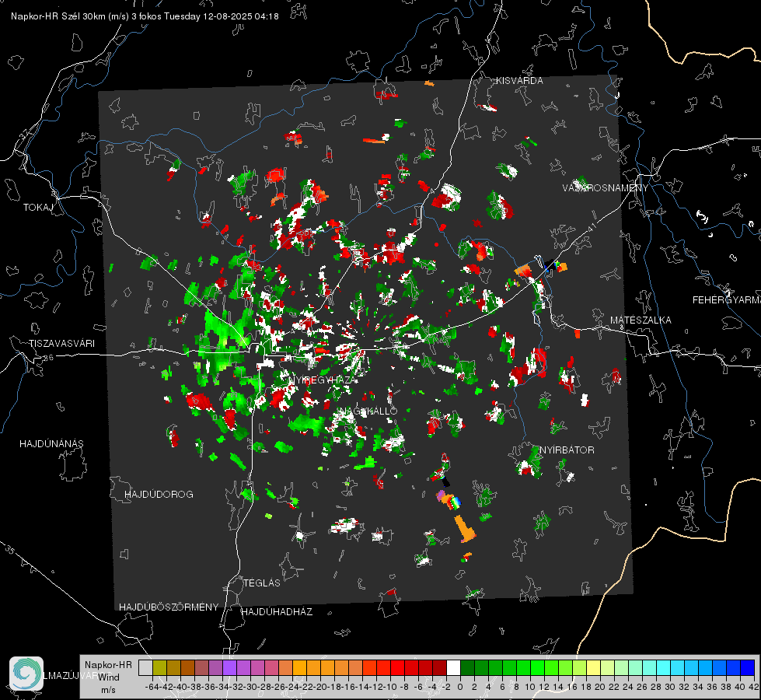Click the Napkor-HR legend title

pos(108,665)
